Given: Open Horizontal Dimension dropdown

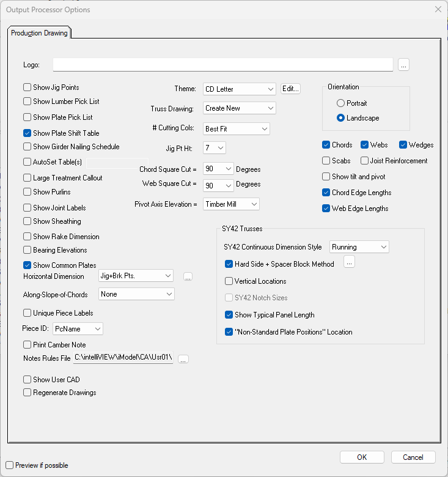Looking at the screenshot, I should point(136,276).
